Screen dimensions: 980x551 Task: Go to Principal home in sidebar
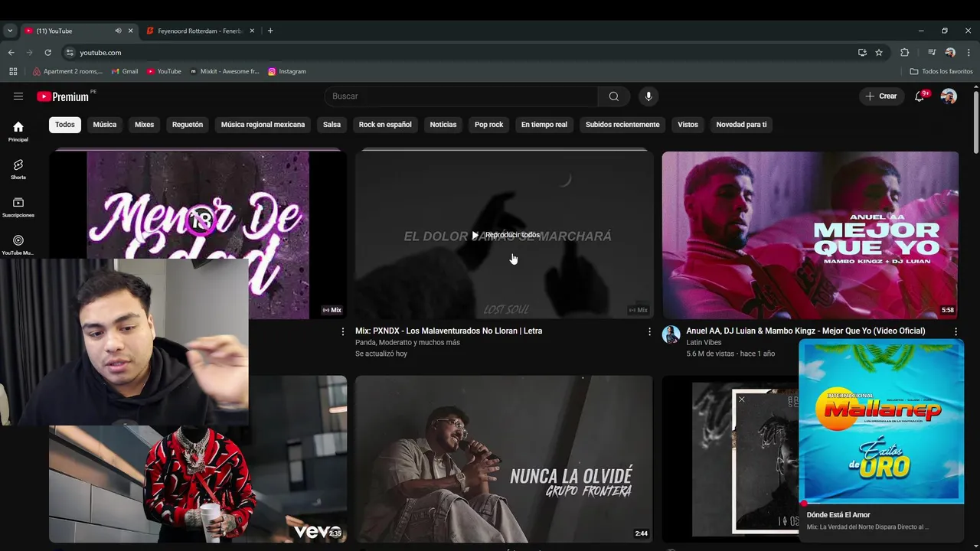(18, 132)
